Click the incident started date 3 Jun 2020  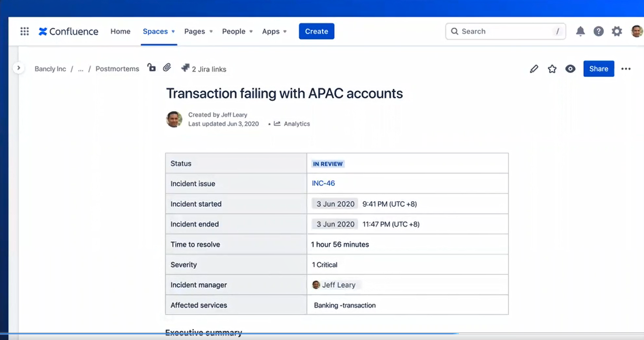click(335, 204)
